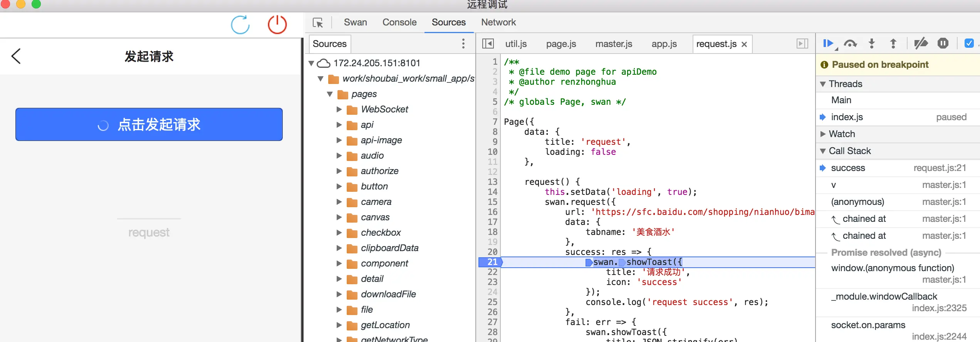Select the index.js paused thread
Viewport: 980px width, 342px height.
[x=898, y=117]
